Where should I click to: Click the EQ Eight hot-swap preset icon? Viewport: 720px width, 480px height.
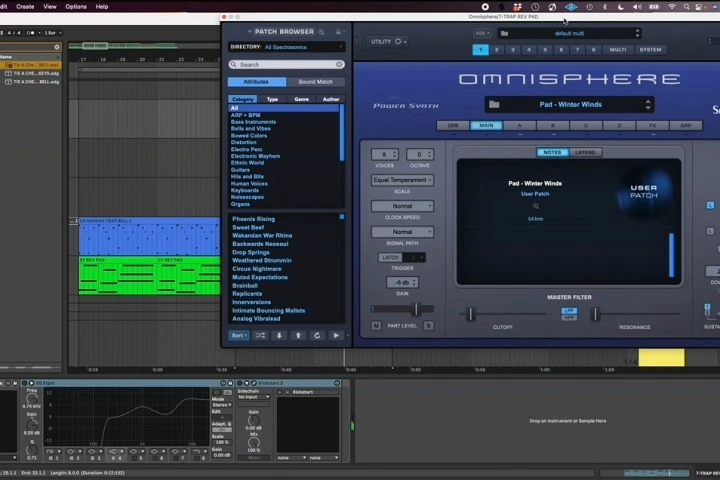(x=223, y=383)
